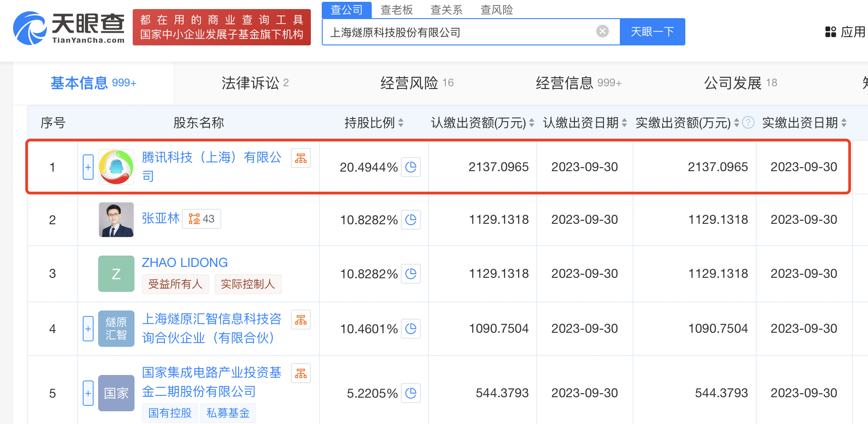Open the 基本信息 tab
The image size is (868, 424).
(x=93, y=83)
